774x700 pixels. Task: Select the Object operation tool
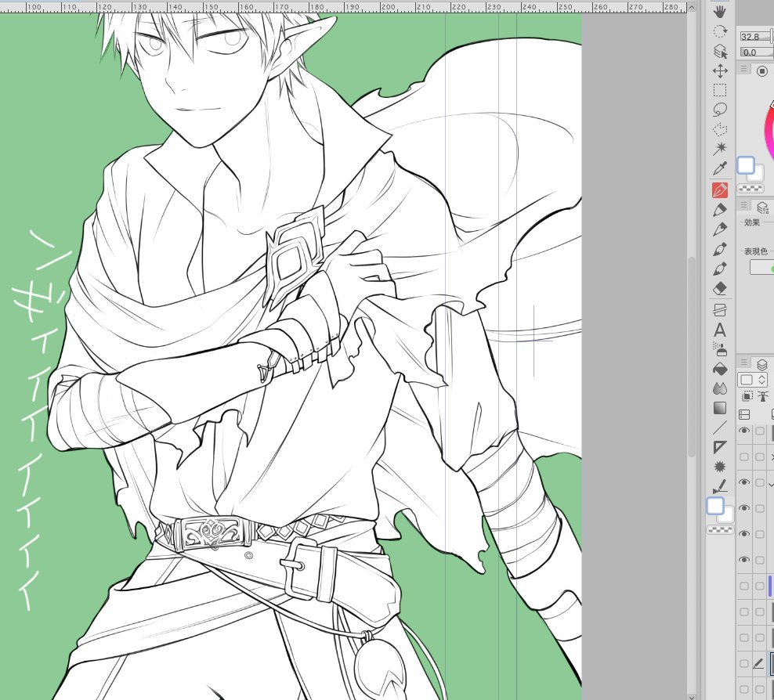[x=720, y=52]
